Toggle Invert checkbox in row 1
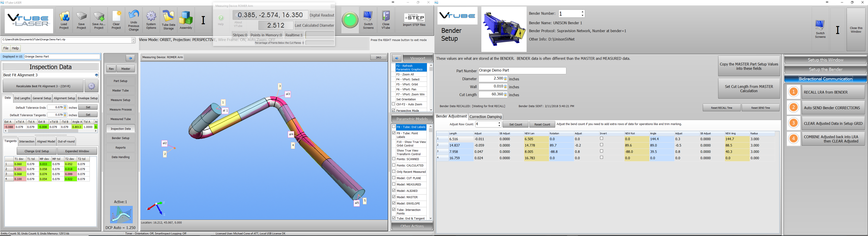Viewport: 868px width, 236px height. (x=601, y=139)
